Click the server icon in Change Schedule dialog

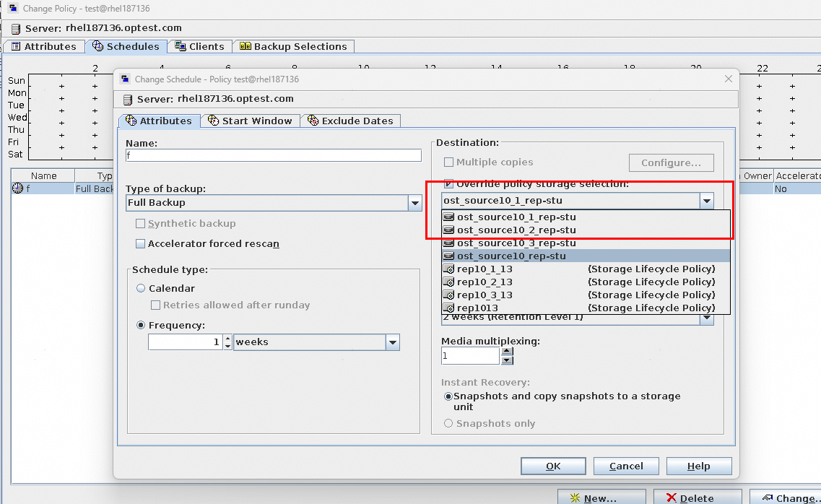coord(127,100)
